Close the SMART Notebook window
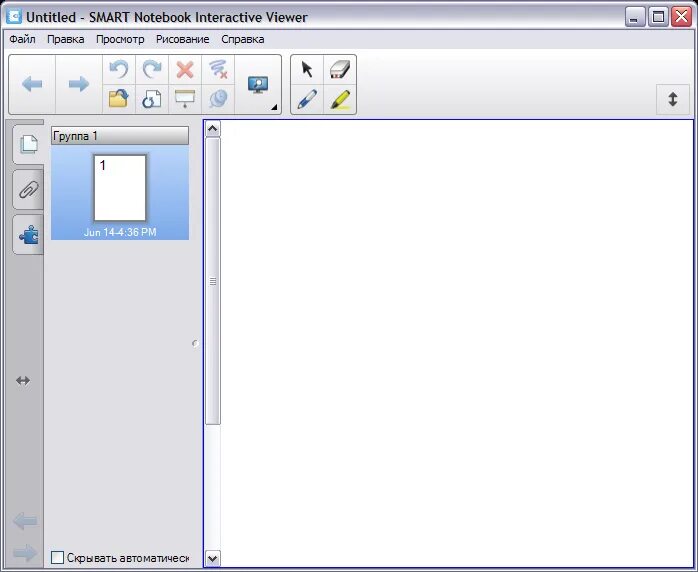 682,17
